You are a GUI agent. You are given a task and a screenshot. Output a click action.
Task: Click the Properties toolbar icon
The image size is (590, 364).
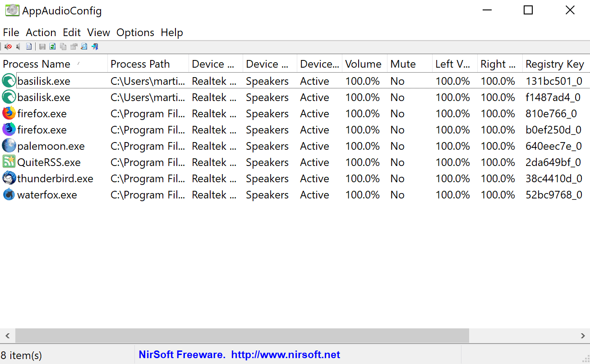74,46
